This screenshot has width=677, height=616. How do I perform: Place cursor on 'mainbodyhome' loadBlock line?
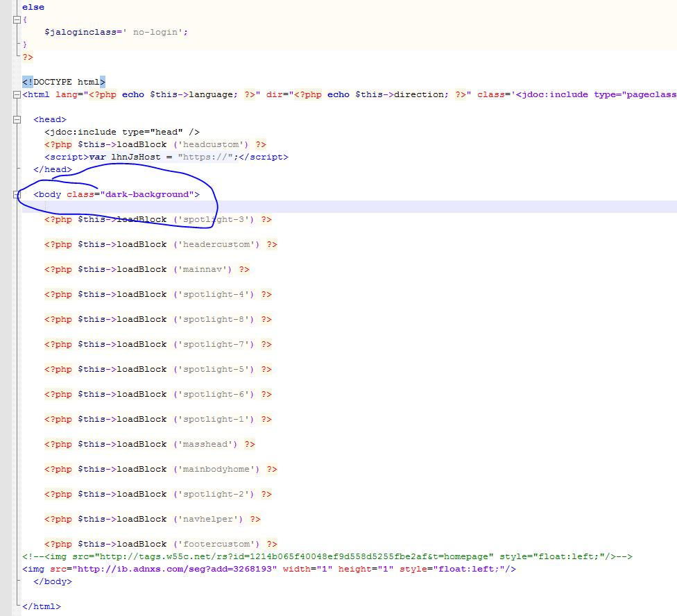point(161,469)
